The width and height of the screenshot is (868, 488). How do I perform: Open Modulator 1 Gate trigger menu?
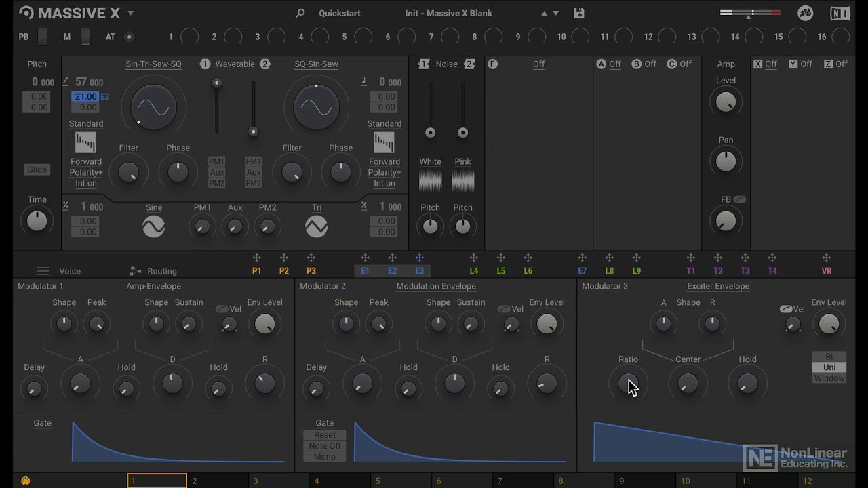(42, 423)
